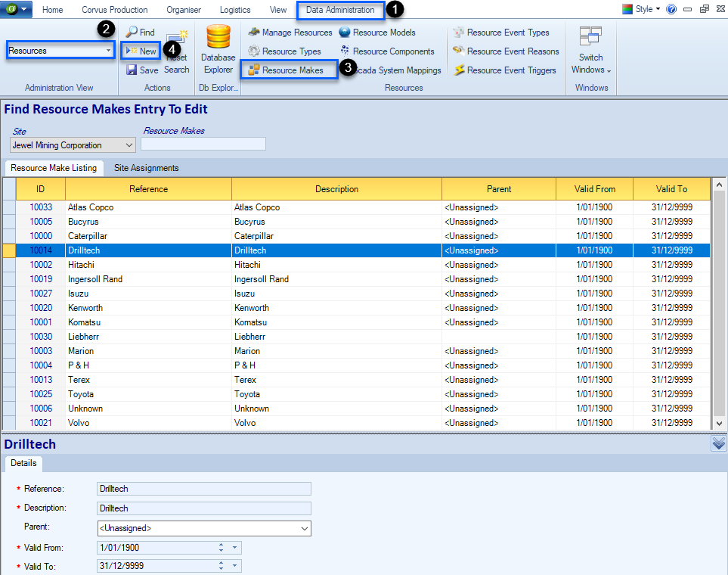
Task: Open the Valid From date picker arrow
Action: pos(235,548)
